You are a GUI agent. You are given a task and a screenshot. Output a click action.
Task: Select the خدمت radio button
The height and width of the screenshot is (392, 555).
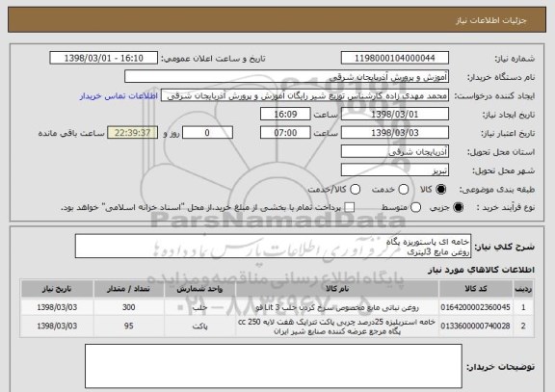[x=403, y=190]
